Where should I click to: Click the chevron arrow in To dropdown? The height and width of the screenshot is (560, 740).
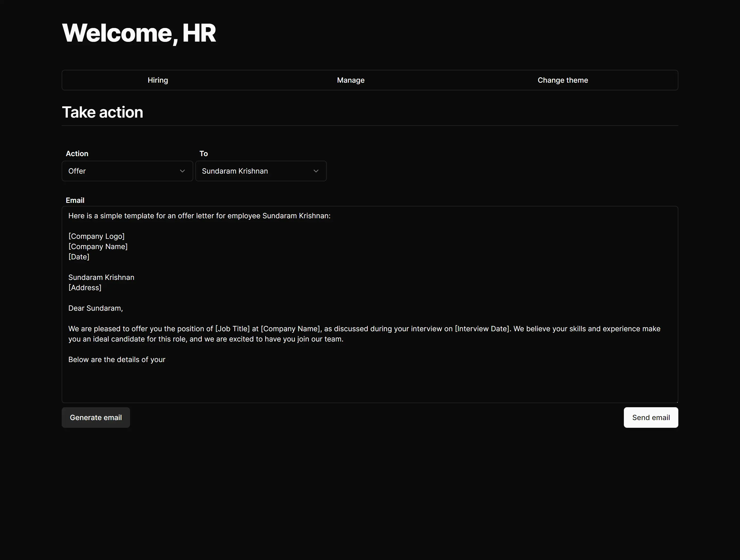coord(316,171)
